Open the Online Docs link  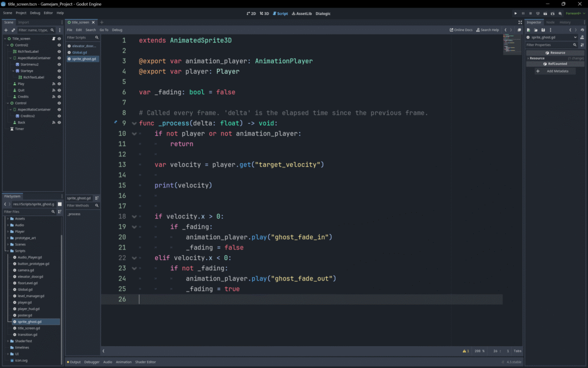[x=461, y=30]
